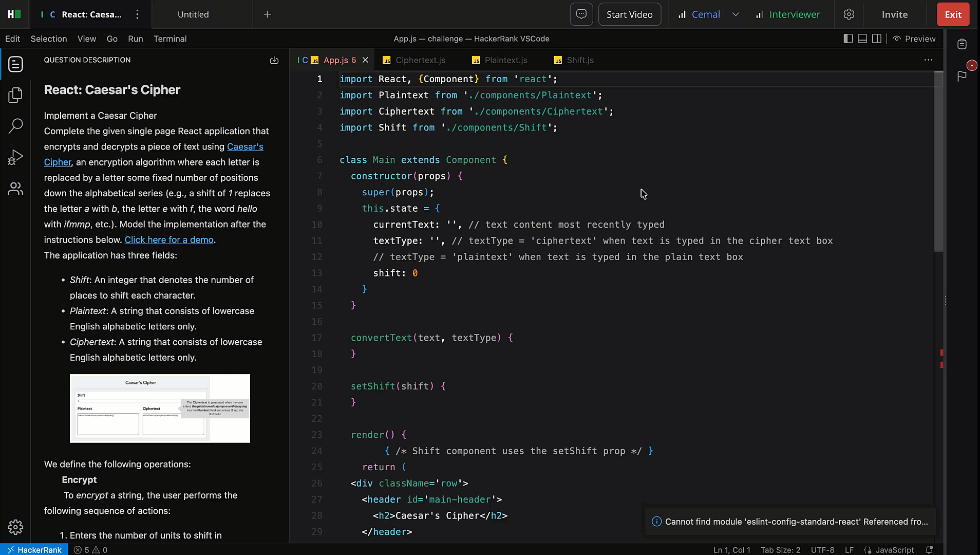Switch to the Ciphertext.js tab
This screenshot has width=980, height=555.
[x=420, y=60]
